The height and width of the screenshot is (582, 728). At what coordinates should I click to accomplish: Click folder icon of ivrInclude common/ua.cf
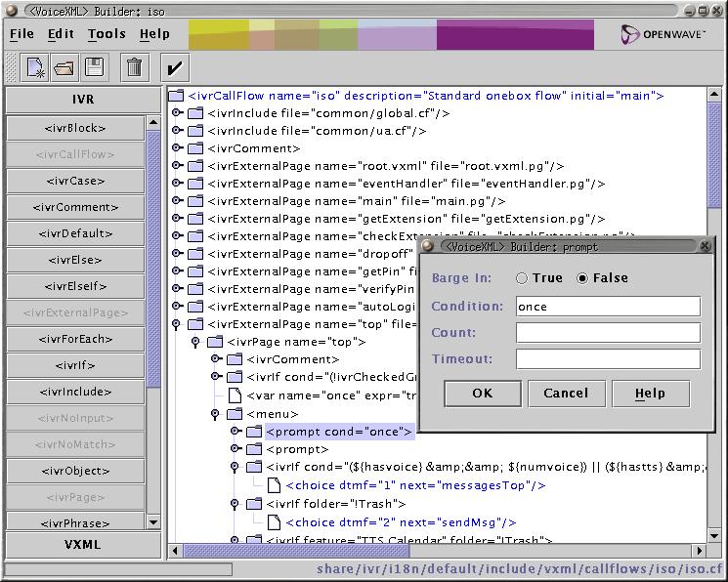point(195,131)
